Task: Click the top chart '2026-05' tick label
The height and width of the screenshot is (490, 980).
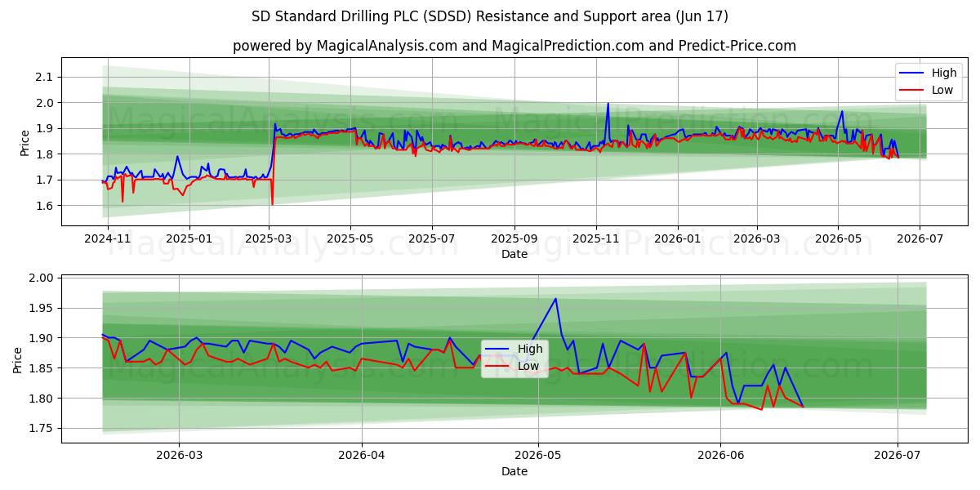Action: point(838,239)
